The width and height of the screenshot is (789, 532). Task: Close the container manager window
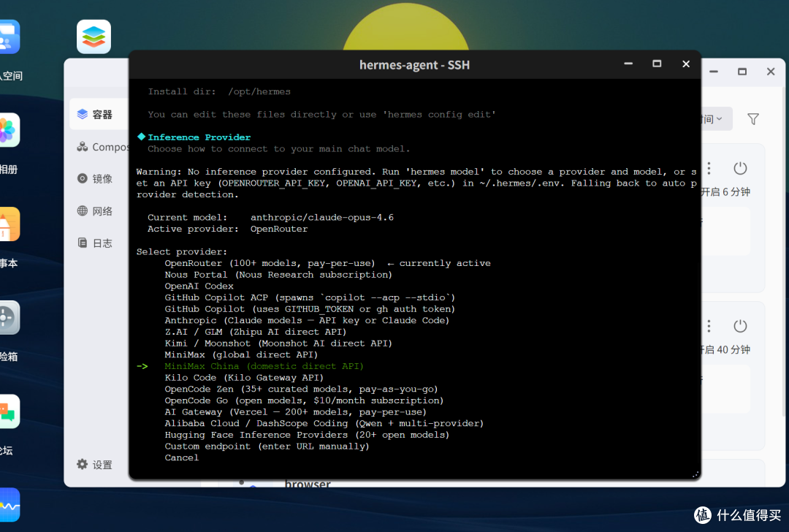771,72
